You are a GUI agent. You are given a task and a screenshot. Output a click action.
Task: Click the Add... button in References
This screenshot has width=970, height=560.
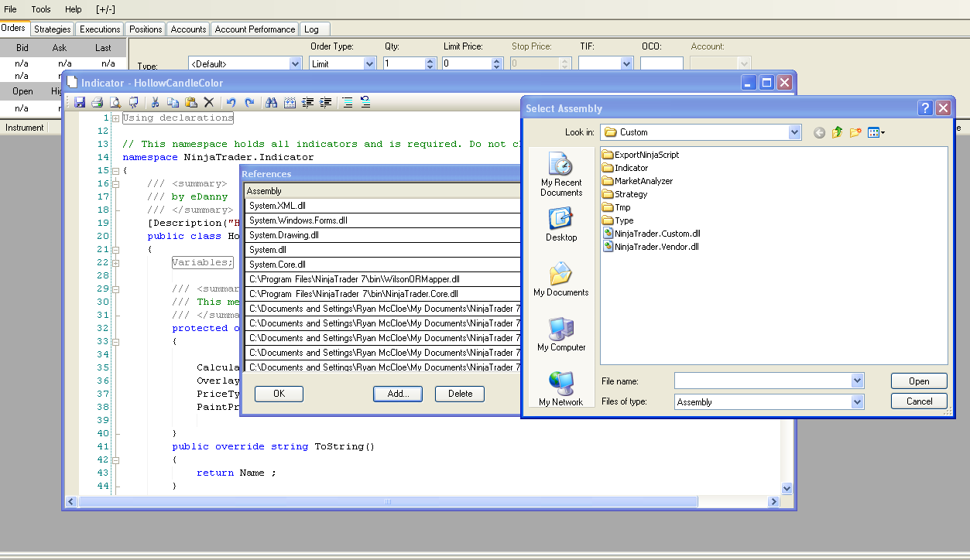pyautogui.click(x=398, y=394)
